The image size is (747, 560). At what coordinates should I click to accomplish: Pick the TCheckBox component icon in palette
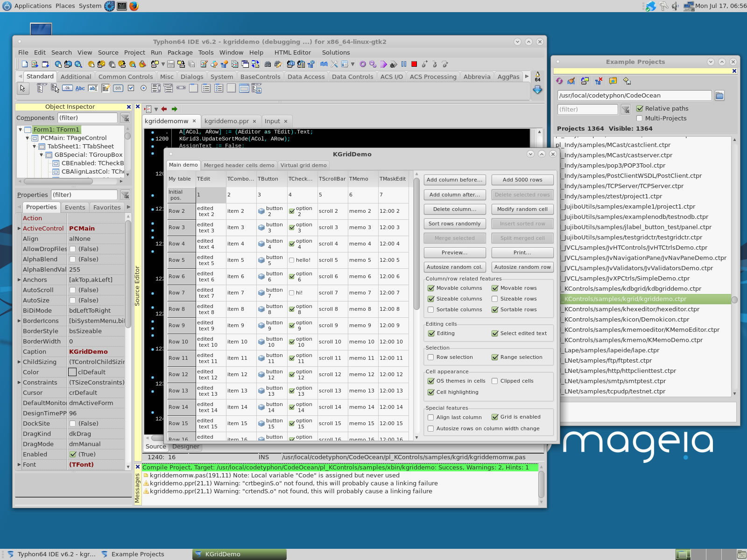(131, 88)
